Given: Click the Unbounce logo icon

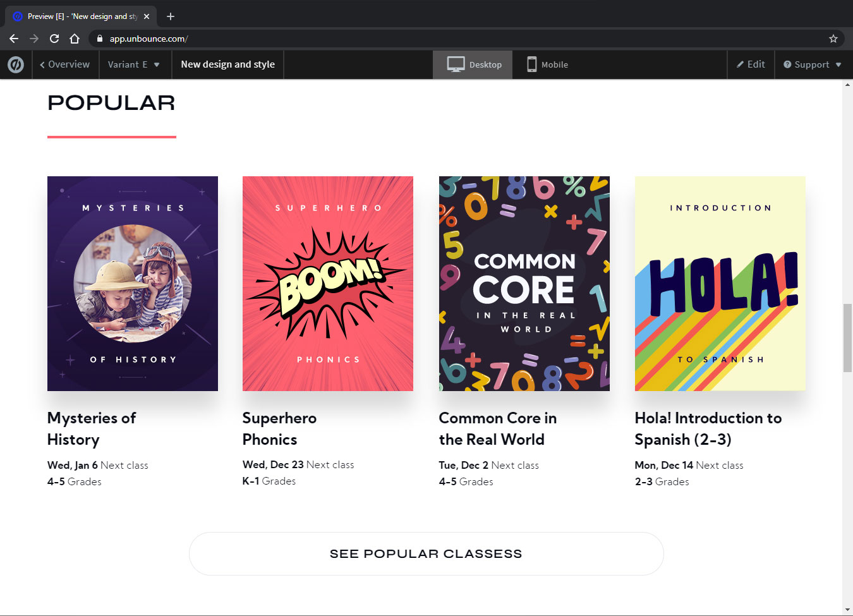Looking at the screenshot, I should pyautogui.click(x=16, y=64).
